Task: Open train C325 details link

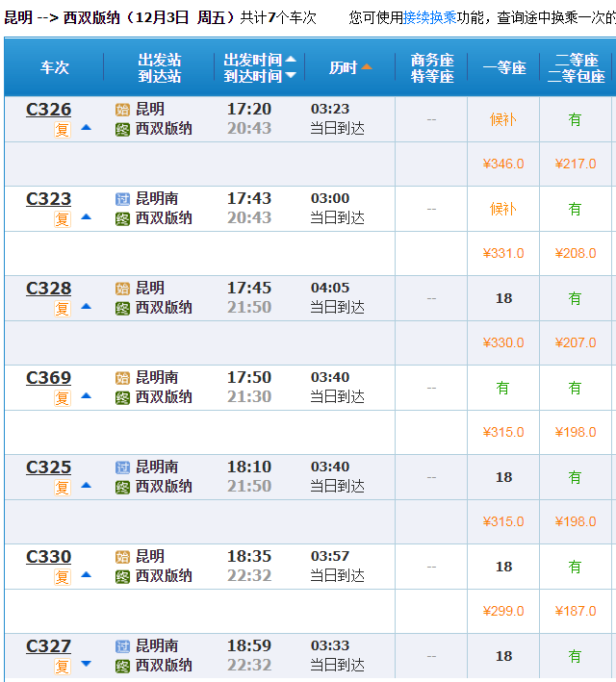Action: point(48,467)
